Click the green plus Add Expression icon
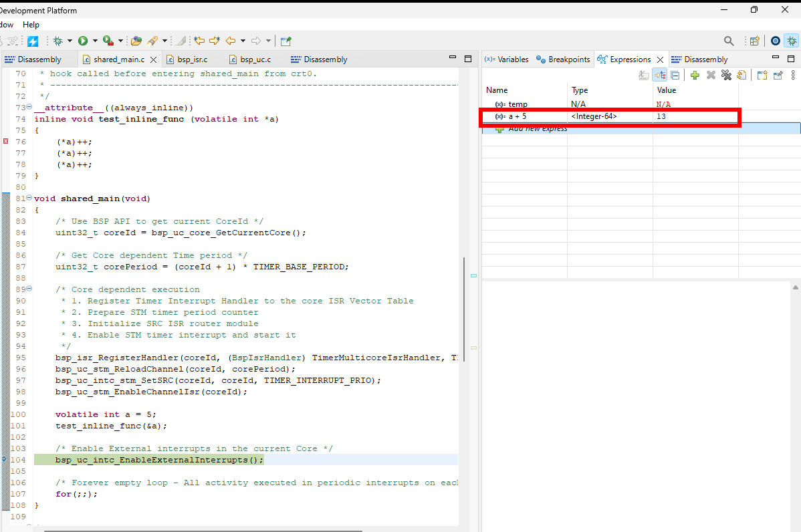Image resolution: width=801 pixels, height=532 pixels. coord(695,76)
